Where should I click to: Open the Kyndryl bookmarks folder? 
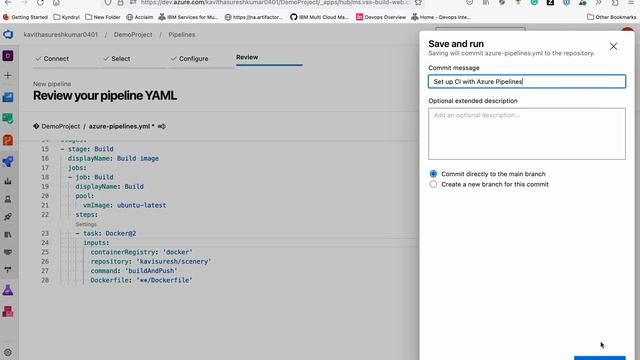click(67, 17)
